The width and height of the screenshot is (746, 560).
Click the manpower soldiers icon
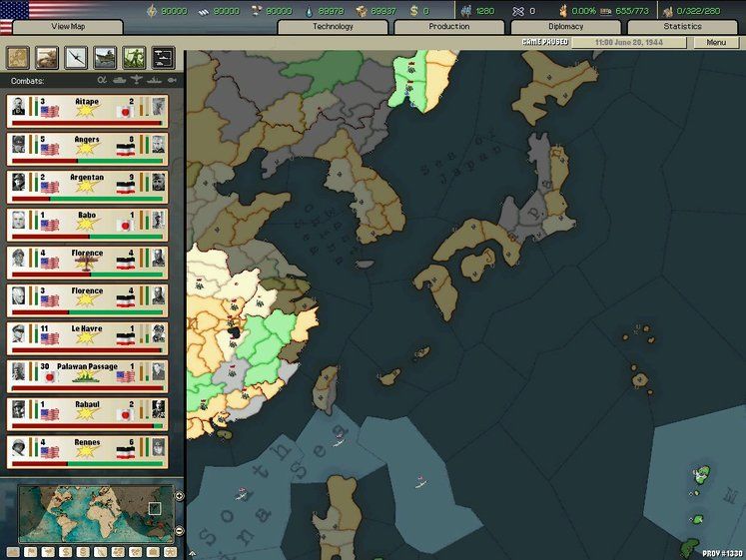click(465, 10)
